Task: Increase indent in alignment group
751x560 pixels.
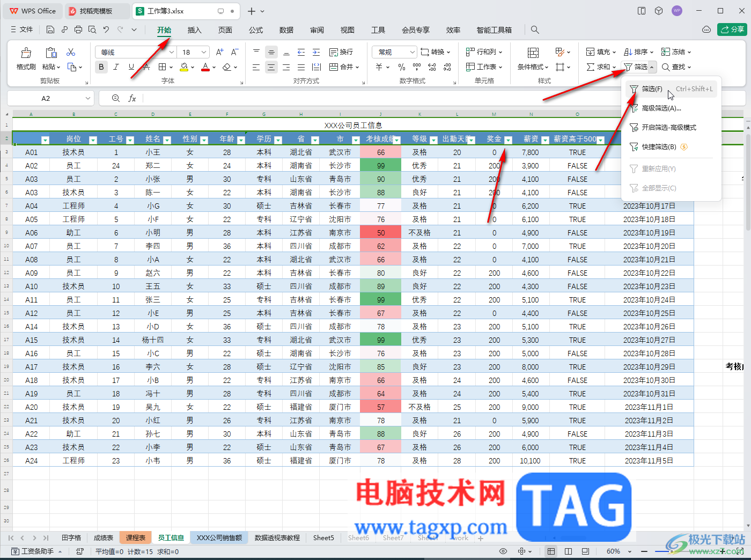Action: 316,52
